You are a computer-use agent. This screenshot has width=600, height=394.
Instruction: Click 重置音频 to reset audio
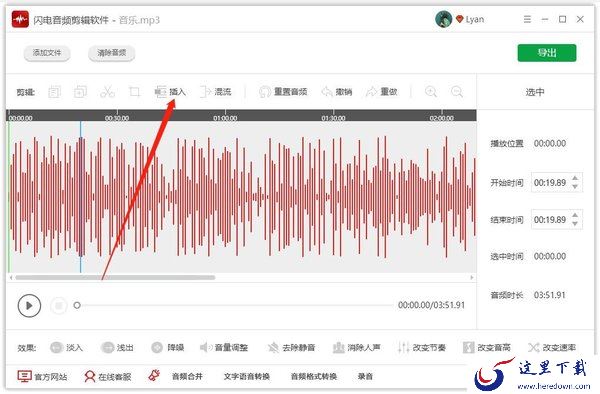click(283, 92)
